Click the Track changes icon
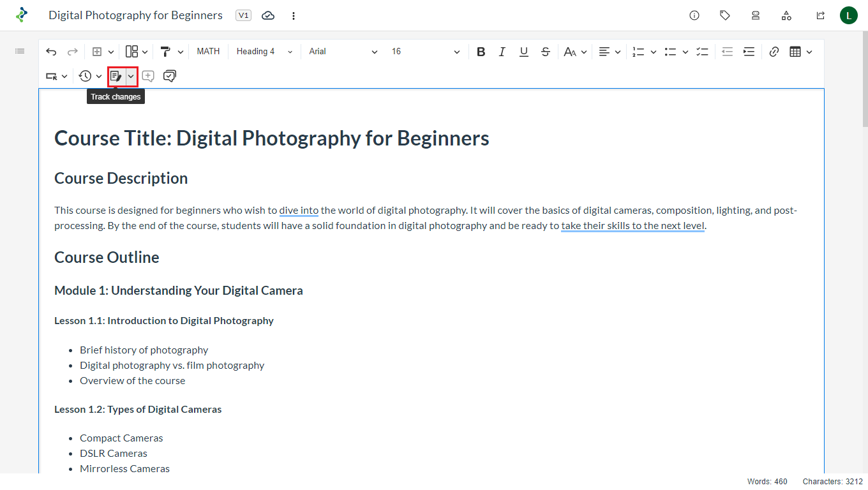The image size is (868, 490). [x=116, y=77]
